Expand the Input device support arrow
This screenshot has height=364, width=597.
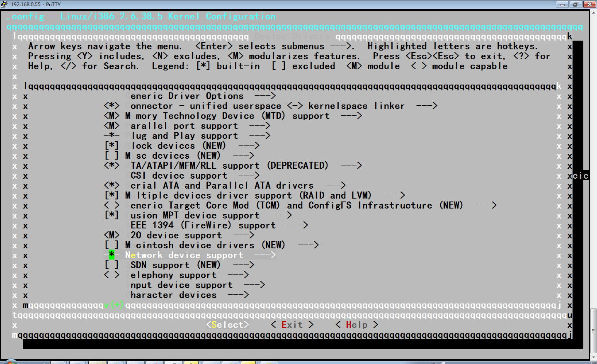coord(254,285)
